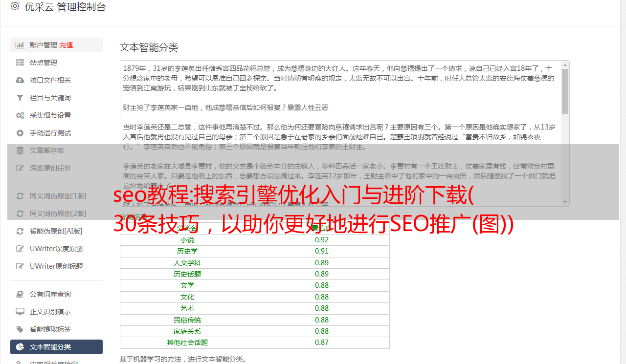
Task: Go to 采集细节设置
Action: click(56, 115)
